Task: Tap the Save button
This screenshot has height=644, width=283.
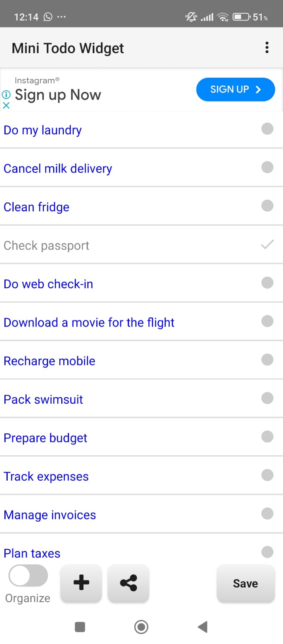Action: pyautogui.click(x=246, y=583)
